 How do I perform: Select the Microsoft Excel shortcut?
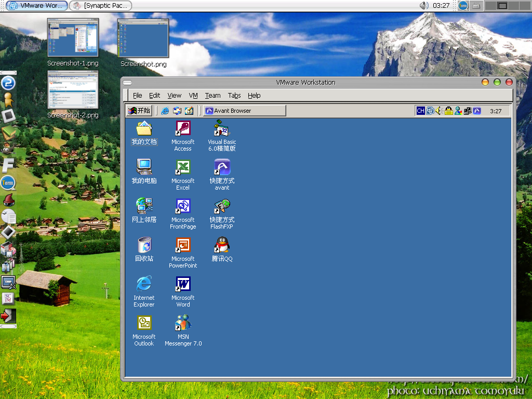coord(183,168)
